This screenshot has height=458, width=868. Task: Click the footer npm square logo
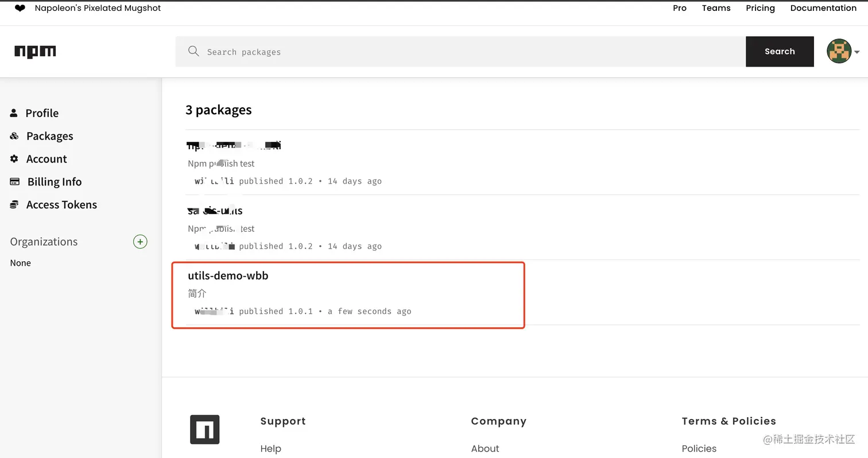[x=205, y=429]
